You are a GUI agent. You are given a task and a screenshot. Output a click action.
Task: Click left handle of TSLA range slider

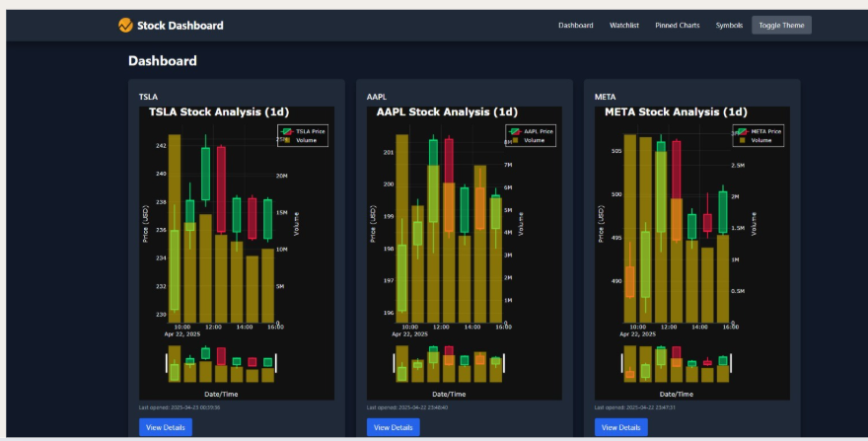click(x=166, y=363)
